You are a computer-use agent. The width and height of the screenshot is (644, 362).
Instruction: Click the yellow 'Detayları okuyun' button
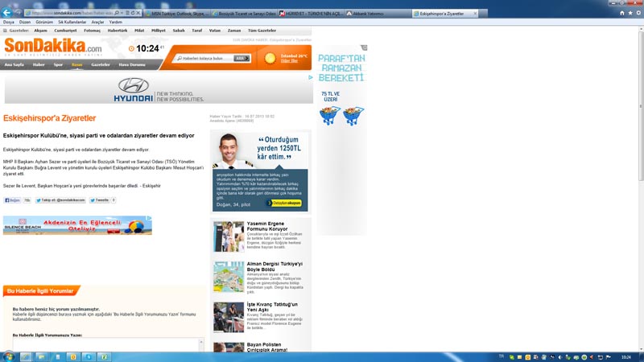(284, 203)
